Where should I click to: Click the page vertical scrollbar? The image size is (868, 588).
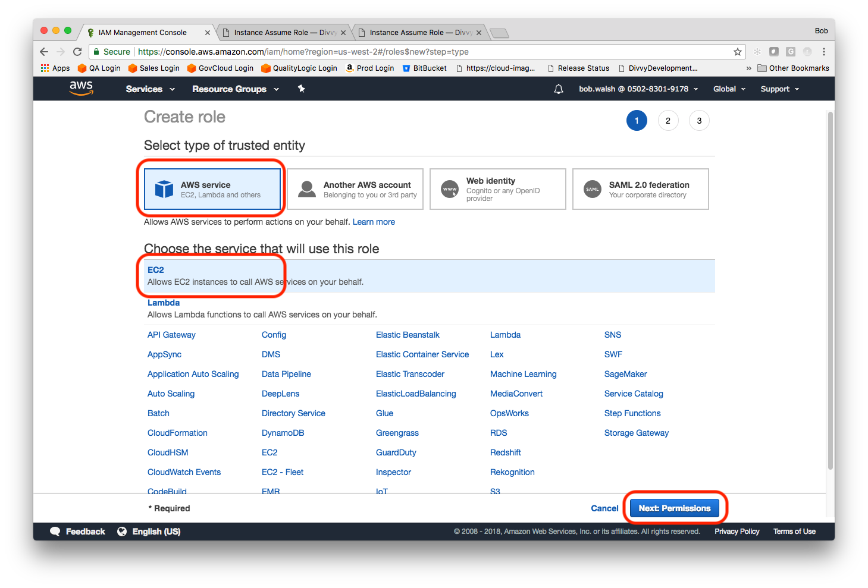click(831, 291)
